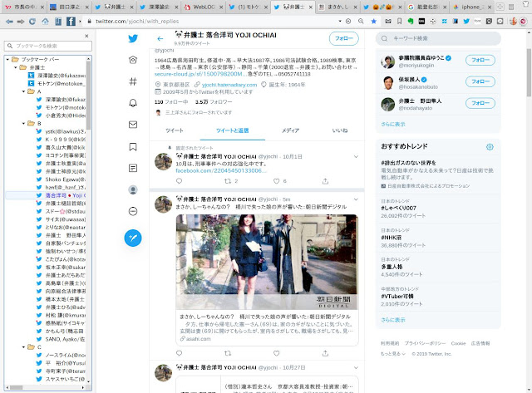Open the 10月27日 tweet's chevron menu
532x393 pixels.
(356, 367)
